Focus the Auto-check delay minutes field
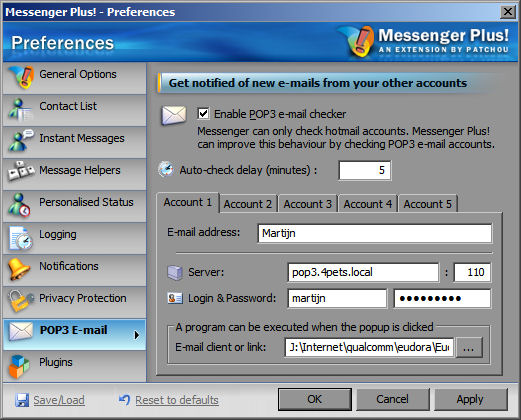 (x=365, y=170)
